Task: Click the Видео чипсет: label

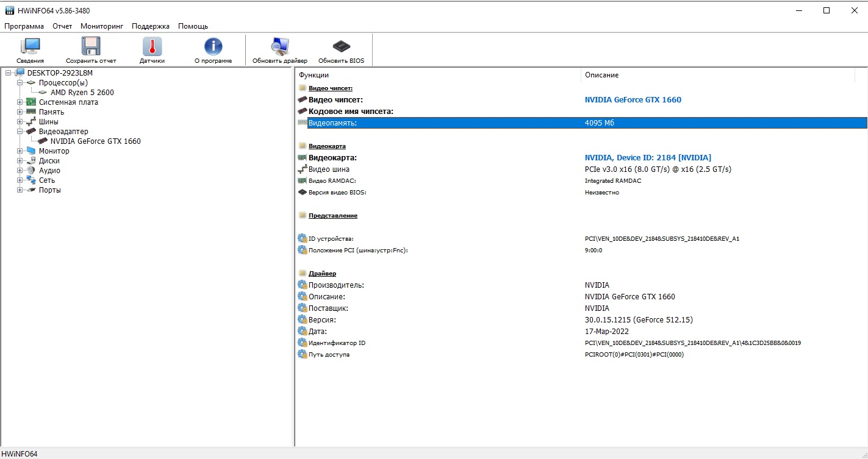Action: (x=335, y=99)
